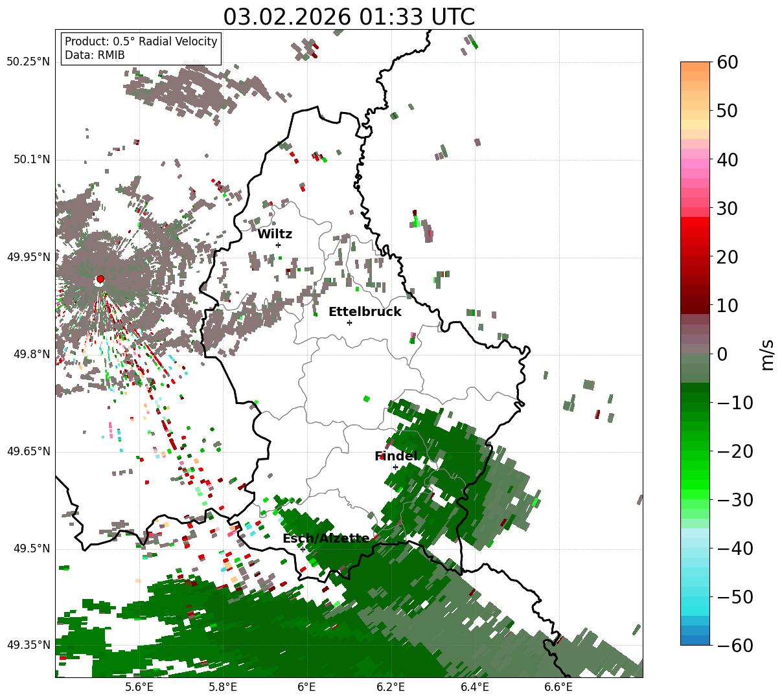782x700 pixels.
Task: Click the 30 colorbar tick label
Action: coord(727,209)
